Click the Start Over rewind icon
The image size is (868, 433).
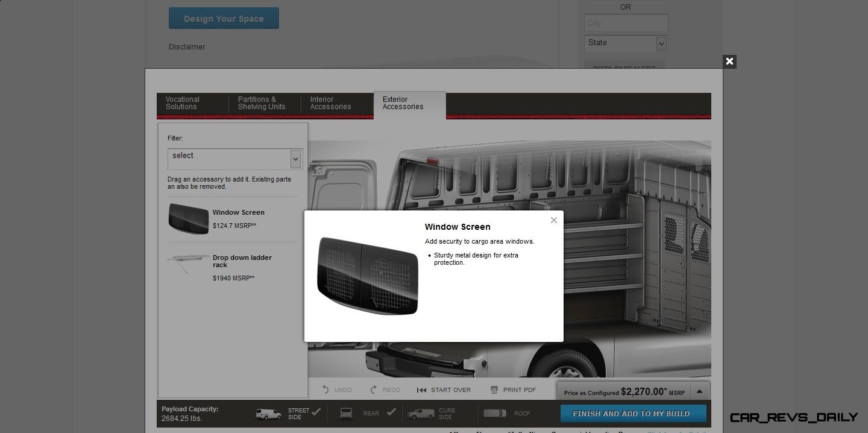click(422, 390)
